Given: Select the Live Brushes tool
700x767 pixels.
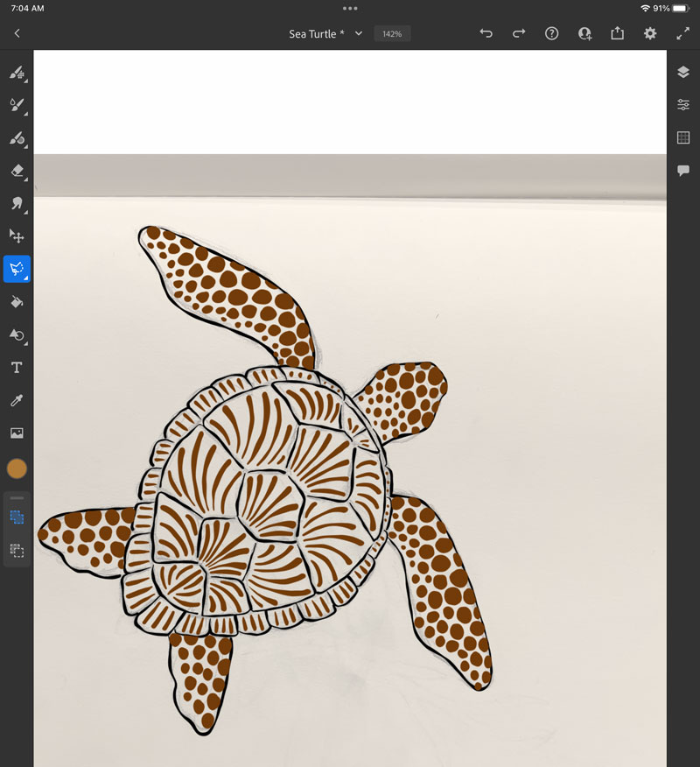Looking at the screenshot, I should pyautogui.click(x=17, y=104).
